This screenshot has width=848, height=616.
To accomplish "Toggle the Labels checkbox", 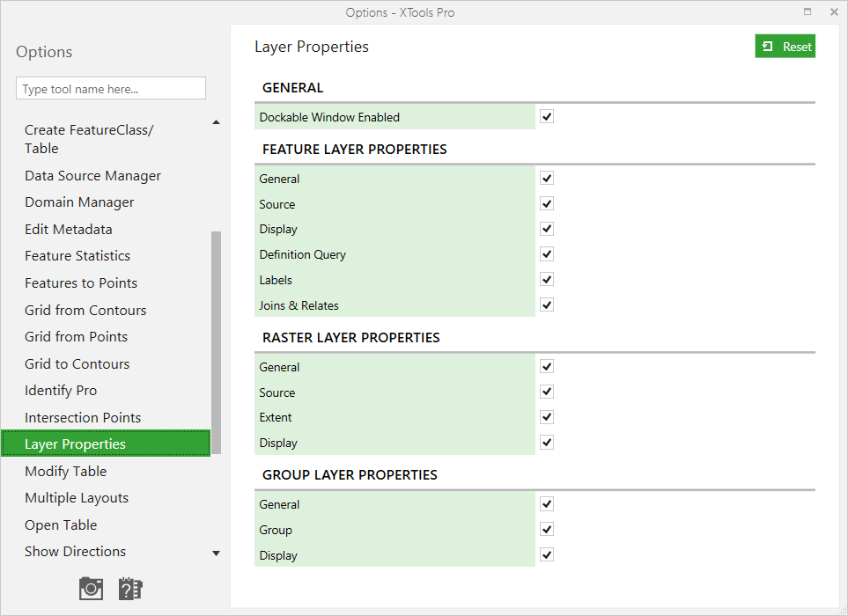I will 547,279.
